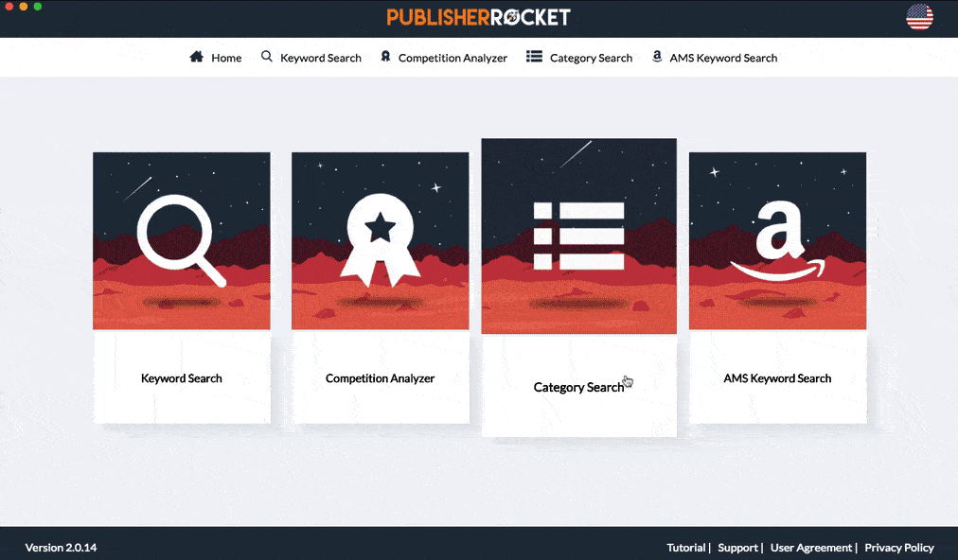Click the Home house icon in navigation
The image size is (958, 560).
197,57
